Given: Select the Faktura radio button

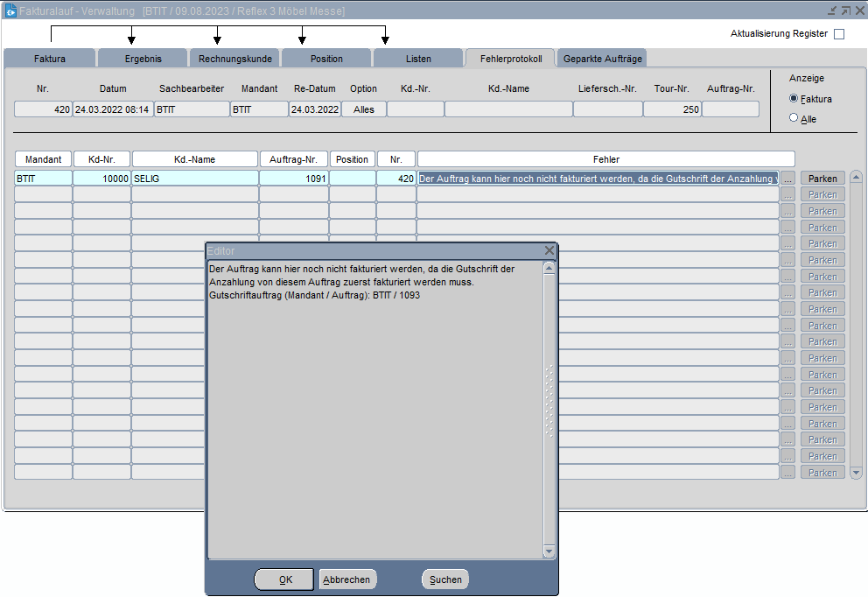Looking at the screenshot, I should point(794,99).
